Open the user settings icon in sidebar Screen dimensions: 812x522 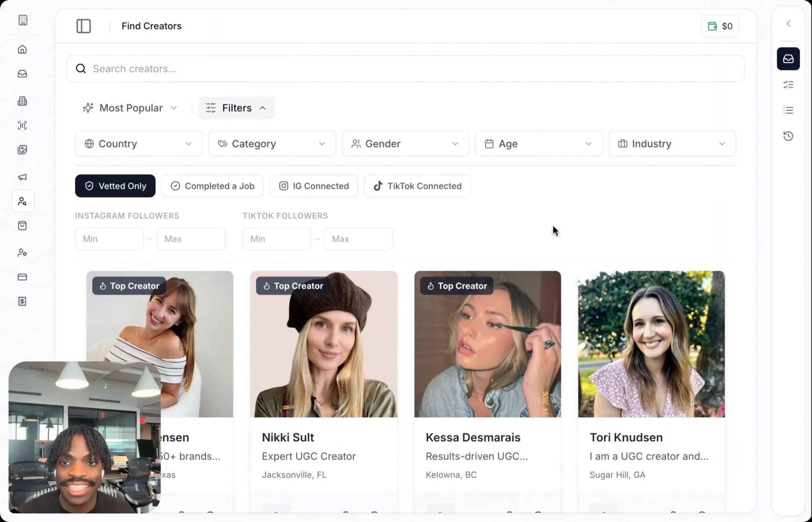pos(22,253)
